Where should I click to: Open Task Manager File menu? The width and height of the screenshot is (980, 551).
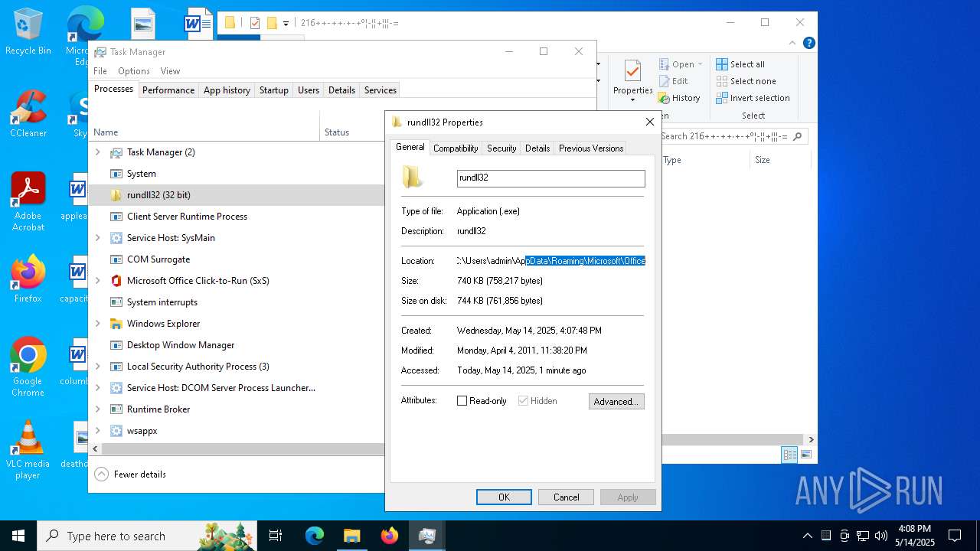(x=100, y=71)
